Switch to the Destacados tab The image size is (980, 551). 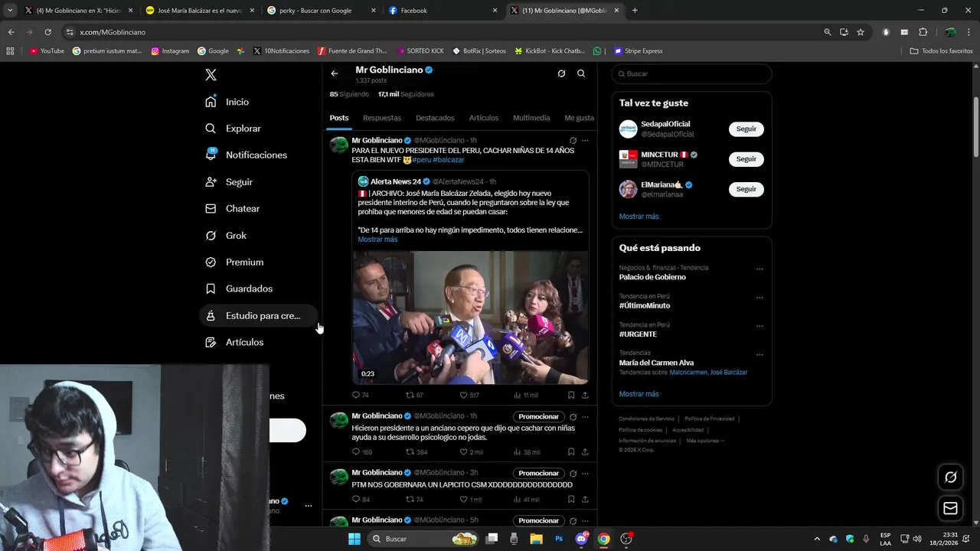(435, 118)
